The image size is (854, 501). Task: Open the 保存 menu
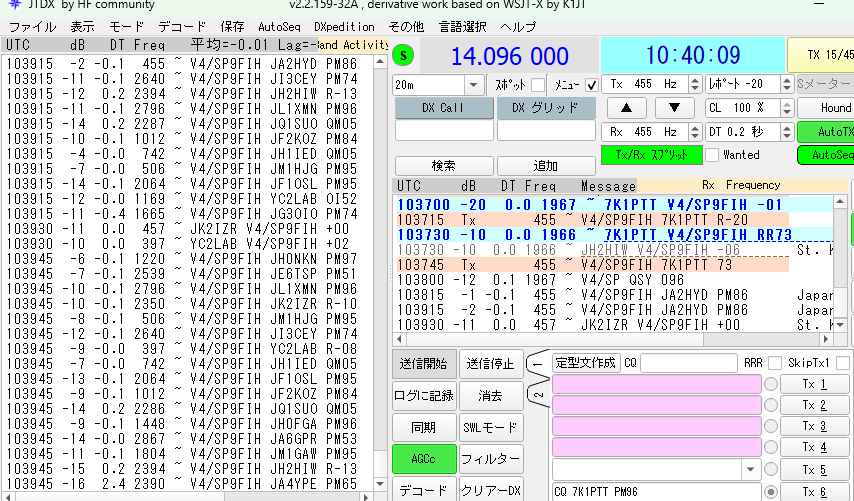pyautogui.click(x=232, y=27)
